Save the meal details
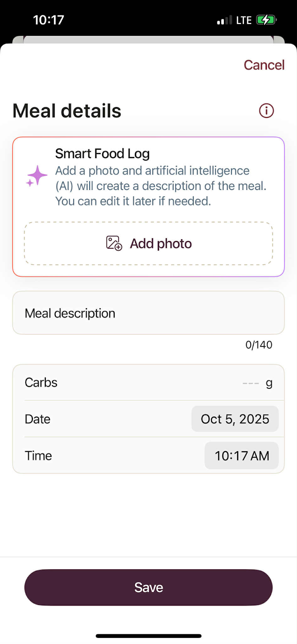Viewport: 297px width, 644px height. [148, 587]
